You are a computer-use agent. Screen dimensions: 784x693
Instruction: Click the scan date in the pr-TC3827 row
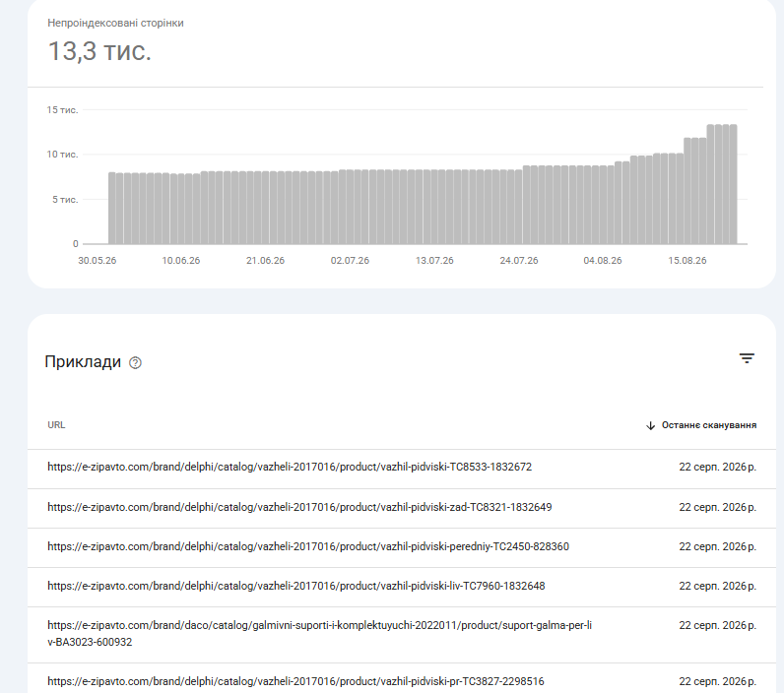(717, 681)
